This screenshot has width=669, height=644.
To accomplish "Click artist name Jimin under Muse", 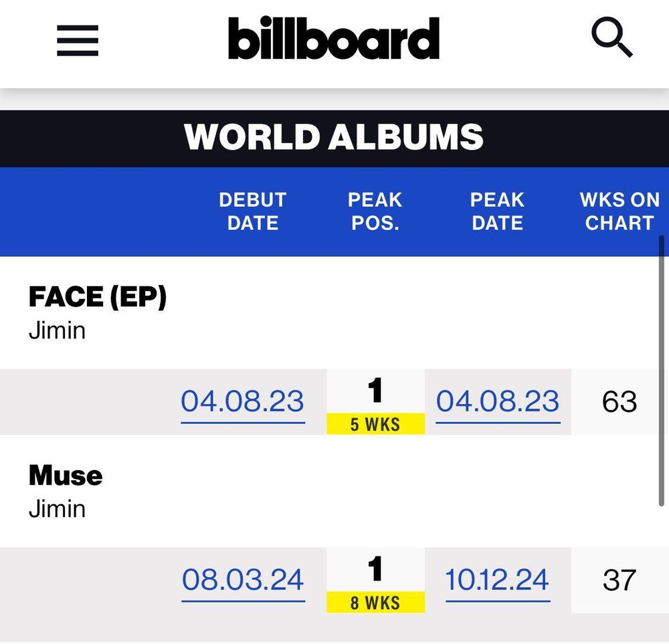I will pyautogui.click(x=57, y=509).
